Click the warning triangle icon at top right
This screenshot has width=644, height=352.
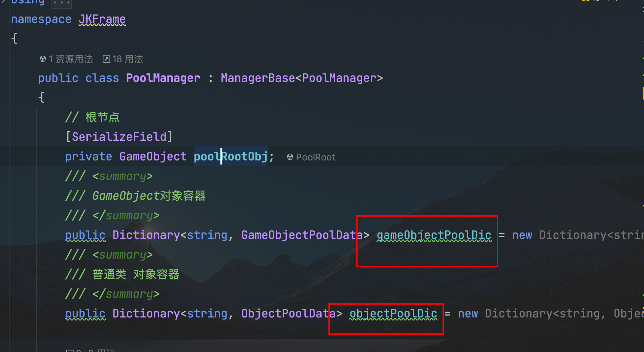(585, 1)
